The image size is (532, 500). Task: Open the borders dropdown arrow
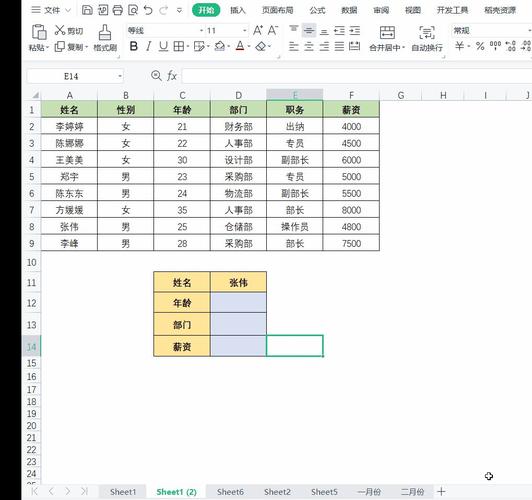pyautogui.click(x=188, y=46)
